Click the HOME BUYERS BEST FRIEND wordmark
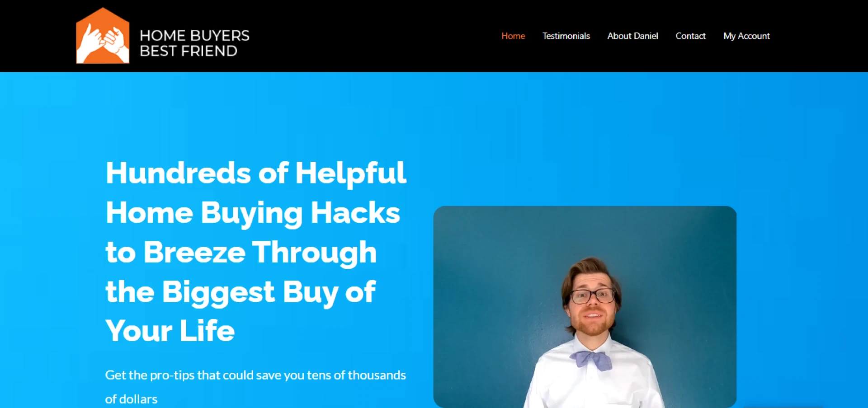Viewport: 868px width, 408px height. coord(194,43)
